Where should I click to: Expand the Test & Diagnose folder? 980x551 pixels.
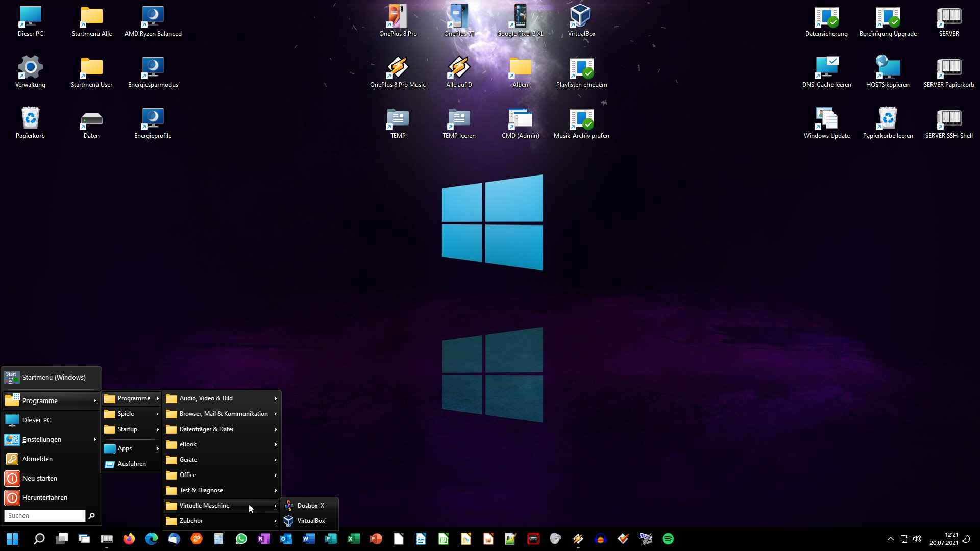pyautogui.click(x=222, y=490)
